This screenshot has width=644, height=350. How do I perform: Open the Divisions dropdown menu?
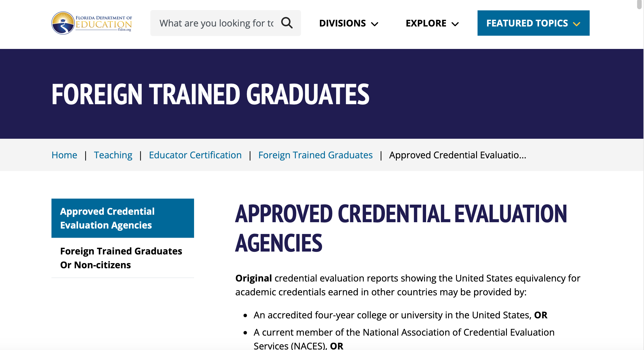click(x=343, y=23)
